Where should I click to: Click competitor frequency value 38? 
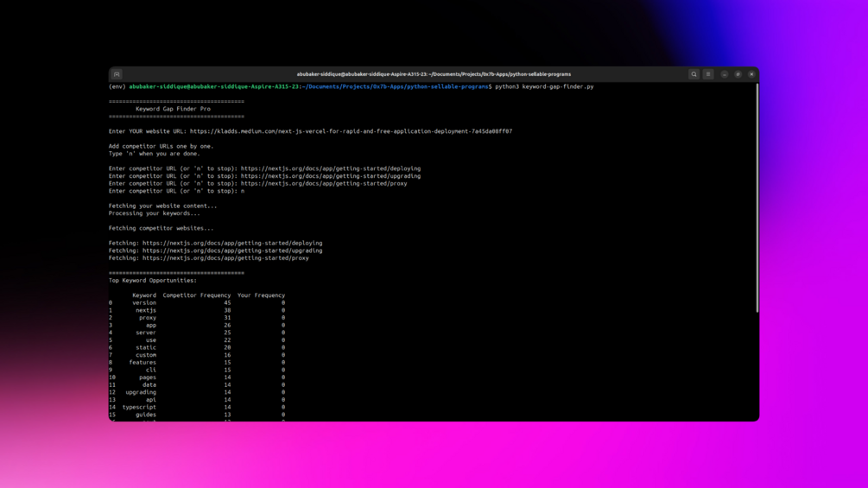227,310
